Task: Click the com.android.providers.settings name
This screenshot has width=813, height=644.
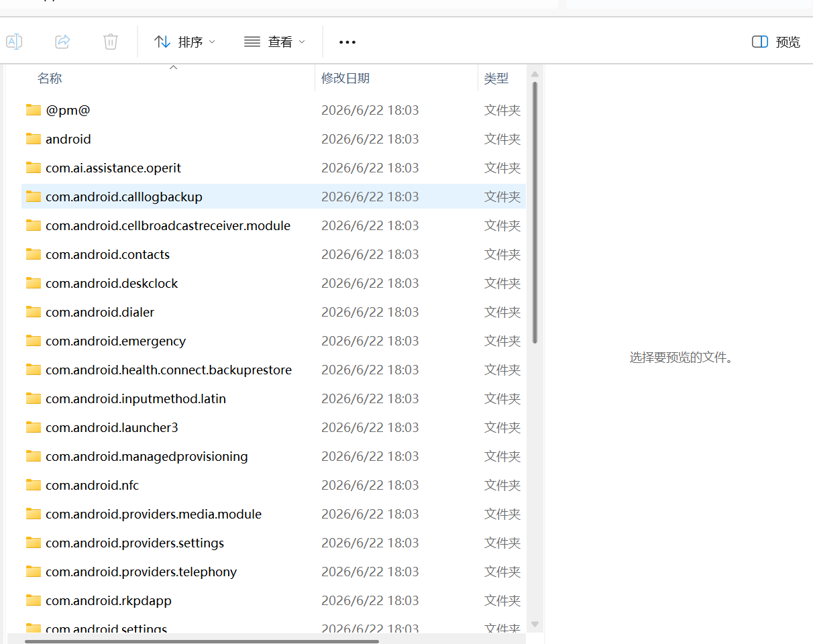Action: point(135,543)
